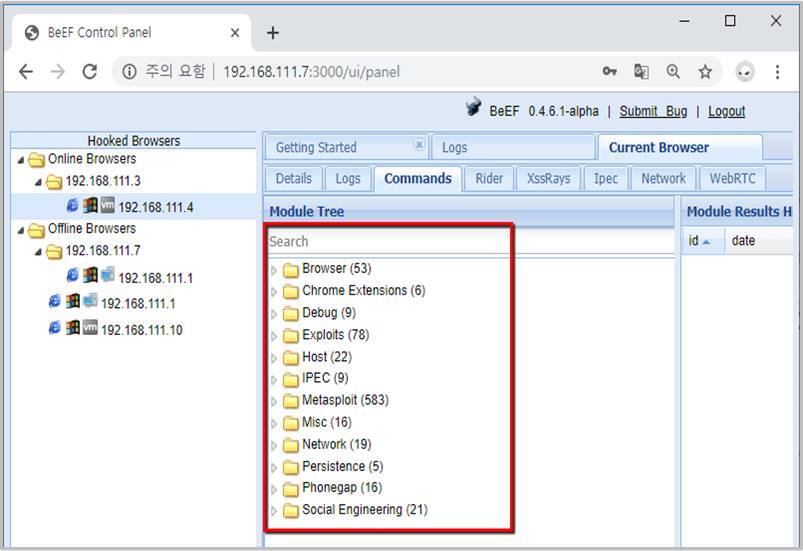Viewport: 803px width, 551px height.
Task: Select online hooked browser 192.168.111.4
Action: coord(133,206)
